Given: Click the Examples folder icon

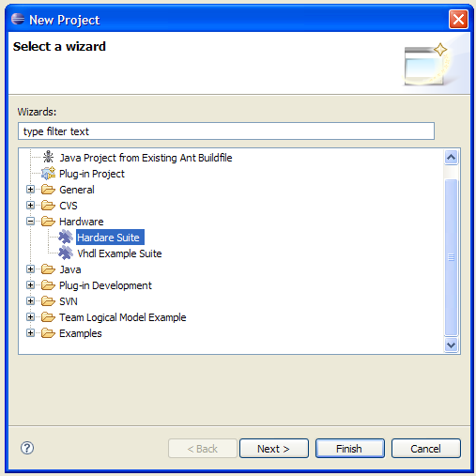Looking at the screenshot, I should (48, 333).
